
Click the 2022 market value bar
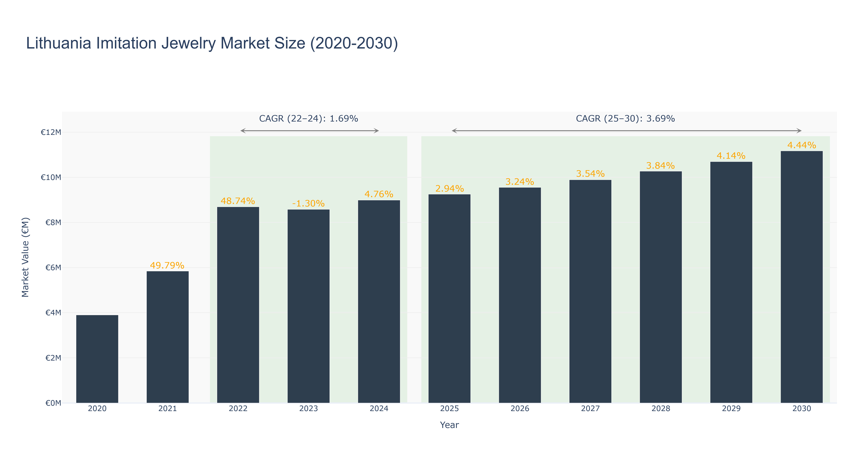pyautogui.click(x=238, y=305)
